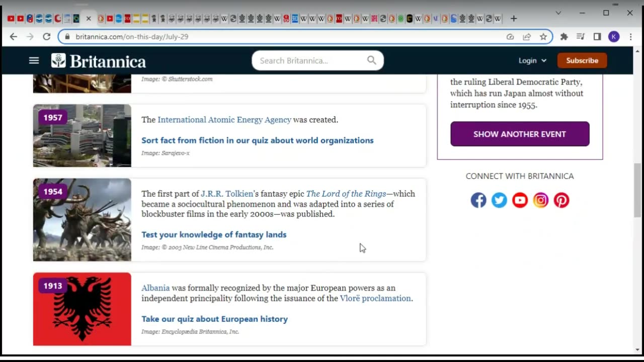Viewport: 644px width, 362px height.
Task: Click the New Line Cinema image credit
Action: pos(207,247)
